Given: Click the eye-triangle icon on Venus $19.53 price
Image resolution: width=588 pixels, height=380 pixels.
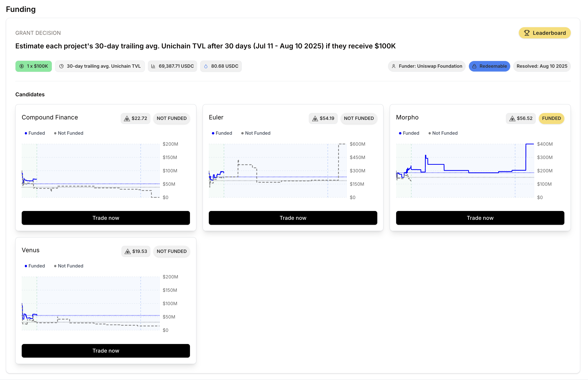Looking at the screenshot, I should coord(127,252).
